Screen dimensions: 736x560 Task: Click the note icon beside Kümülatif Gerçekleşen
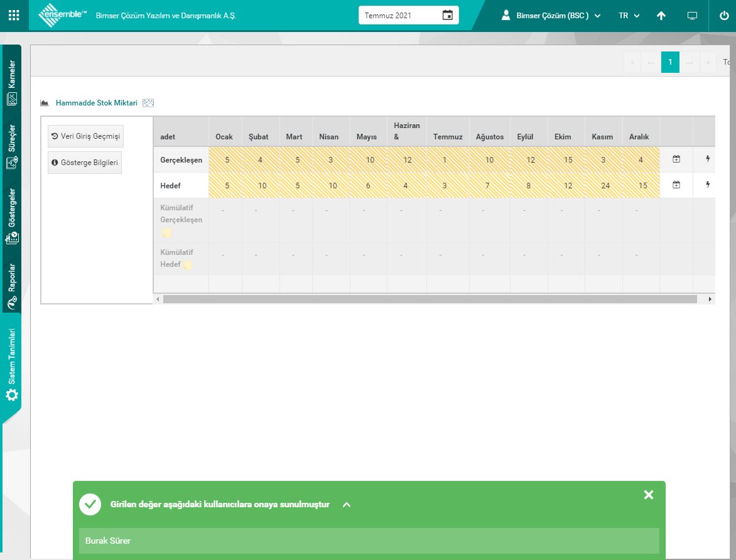pos(167,233)
